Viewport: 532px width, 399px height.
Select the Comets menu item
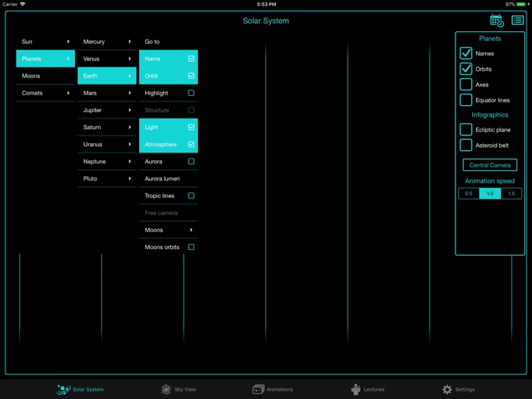[x=45, y=93]
